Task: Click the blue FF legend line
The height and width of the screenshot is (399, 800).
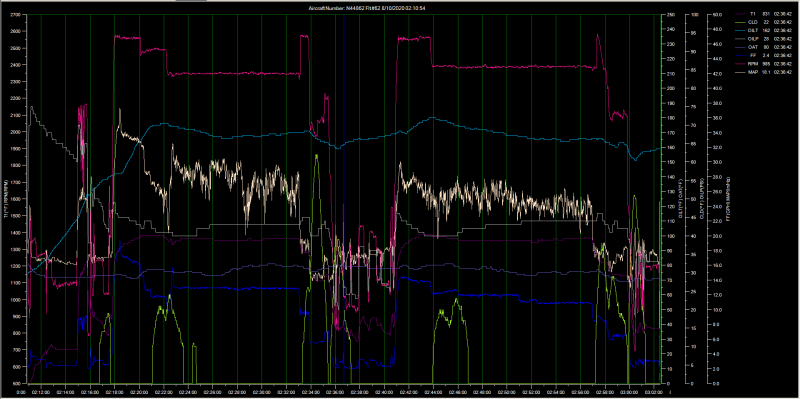Action: 740,55
